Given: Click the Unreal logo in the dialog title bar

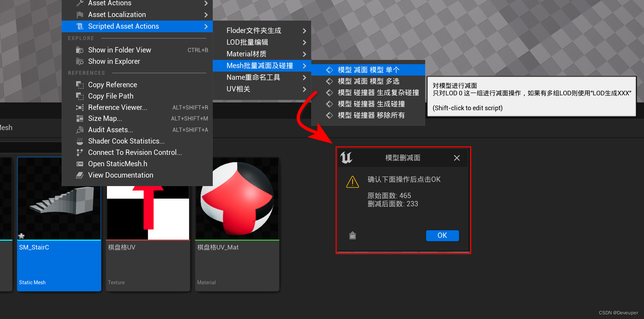Looking at the screenshot, I should point(346,157).
